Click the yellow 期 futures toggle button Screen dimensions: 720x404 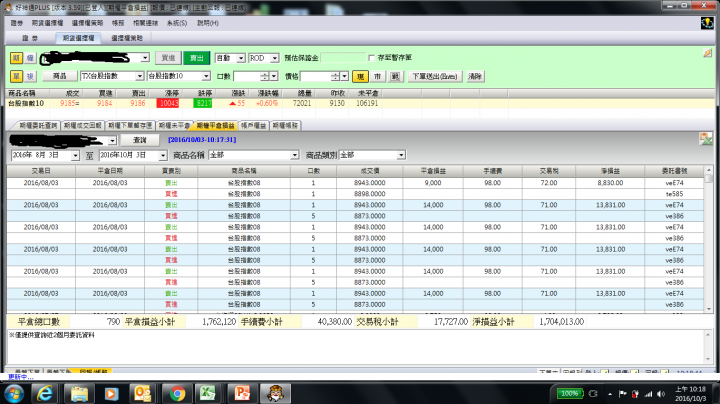pyautogui.click(x=16, y=58)
